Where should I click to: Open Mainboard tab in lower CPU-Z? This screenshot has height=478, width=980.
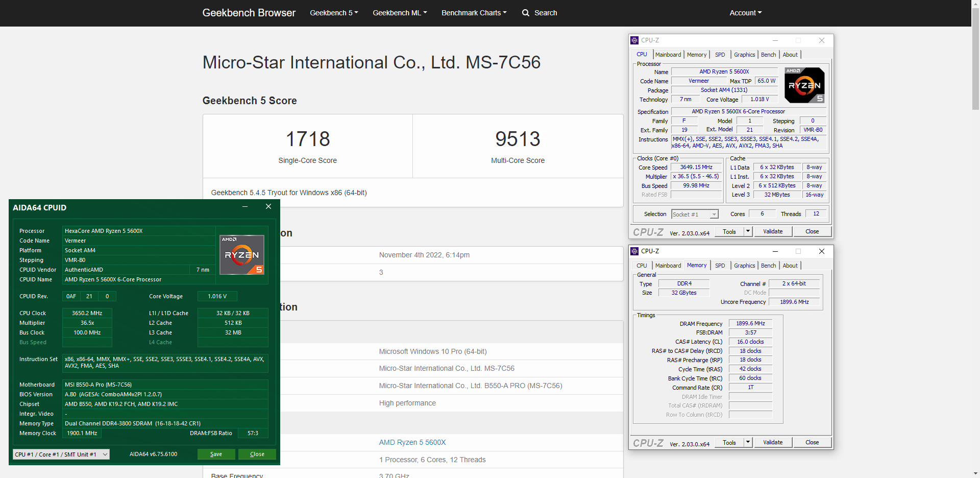pos(668,266)
